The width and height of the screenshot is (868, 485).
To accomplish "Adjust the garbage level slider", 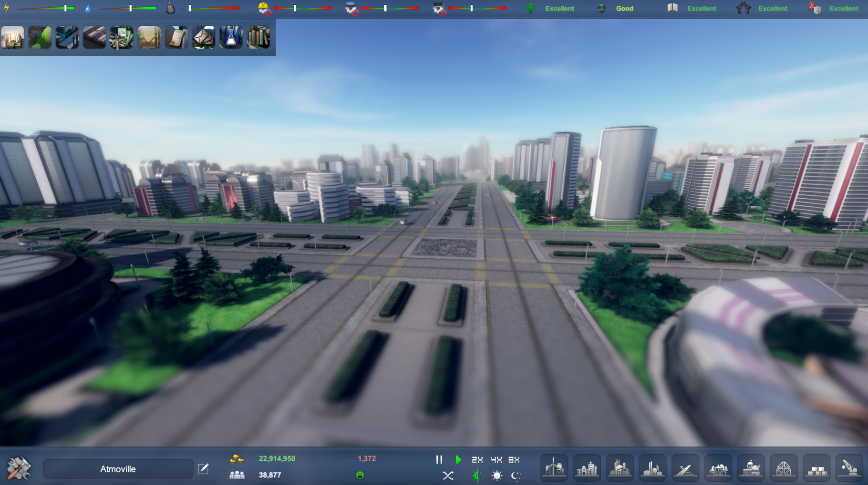I will [210, 8].
